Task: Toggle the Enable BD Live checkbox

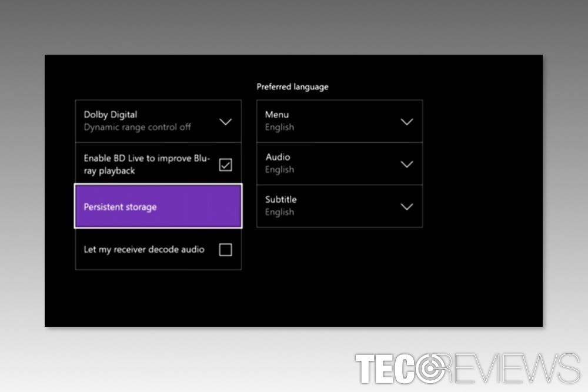Action: 225,165
